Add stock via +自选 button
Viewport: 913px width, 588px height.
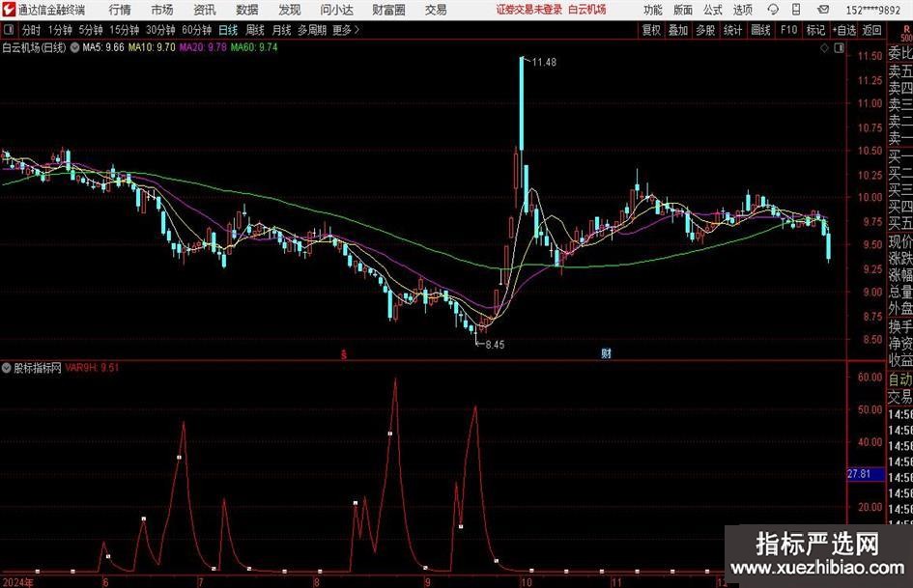843,30
